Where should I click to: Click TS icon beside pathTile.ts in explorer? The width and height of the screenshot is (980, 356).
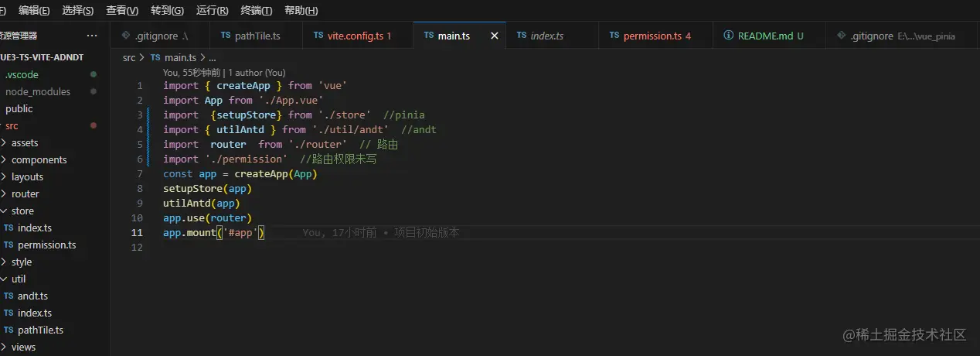click(x=9, y=330)
